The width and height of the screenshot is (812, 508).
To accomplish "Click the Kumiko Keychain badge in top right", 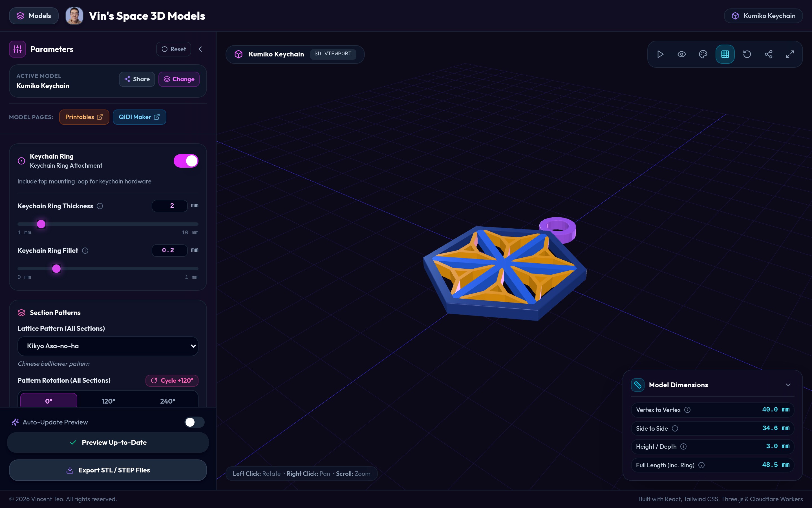I will [x=763, y=16].
